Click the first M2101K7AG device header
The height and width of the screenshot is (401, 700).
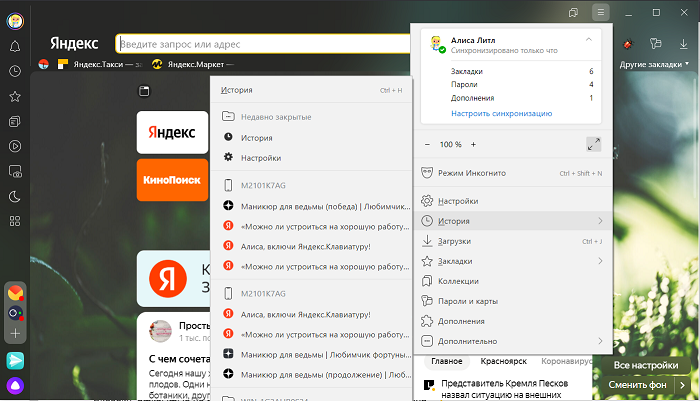pyautogui.click(x=311, y=185)
